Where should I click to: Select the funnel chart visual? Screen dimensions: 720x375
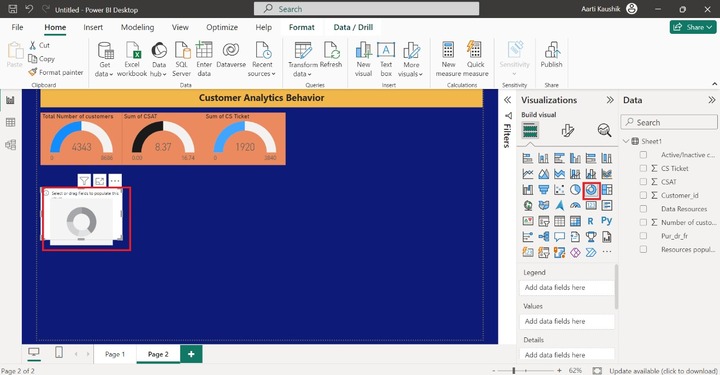tap(544, 190)
